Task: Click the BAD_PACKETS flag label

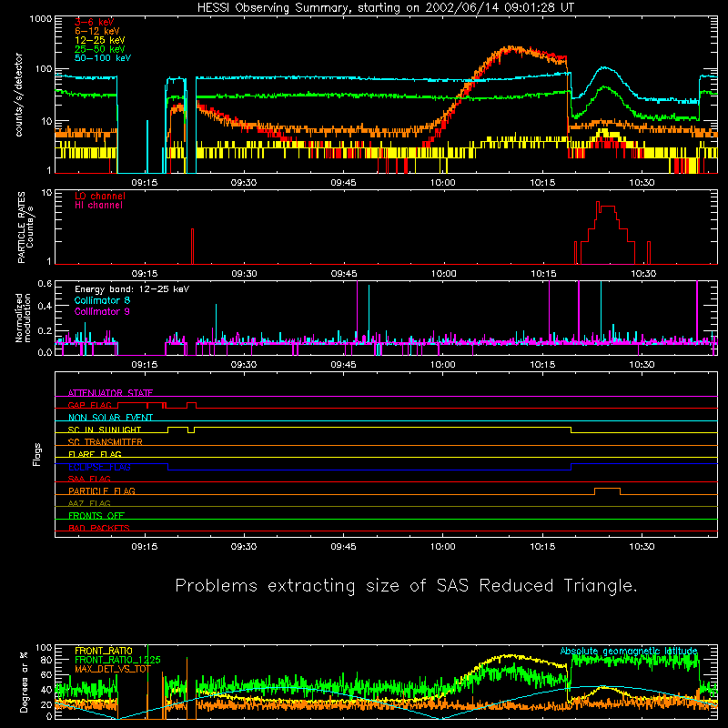Action: coord(99,528)
